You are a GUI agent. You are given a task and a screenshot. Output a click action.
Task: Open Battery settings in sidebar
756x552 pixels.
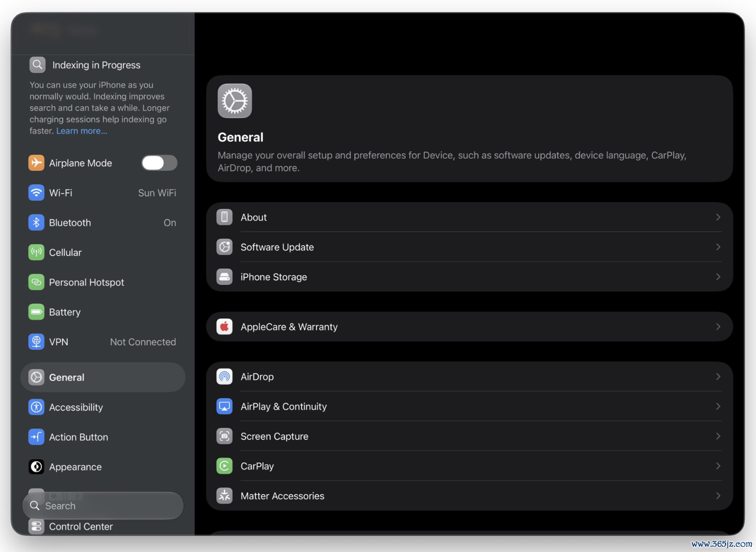click(x=103, y=312)
